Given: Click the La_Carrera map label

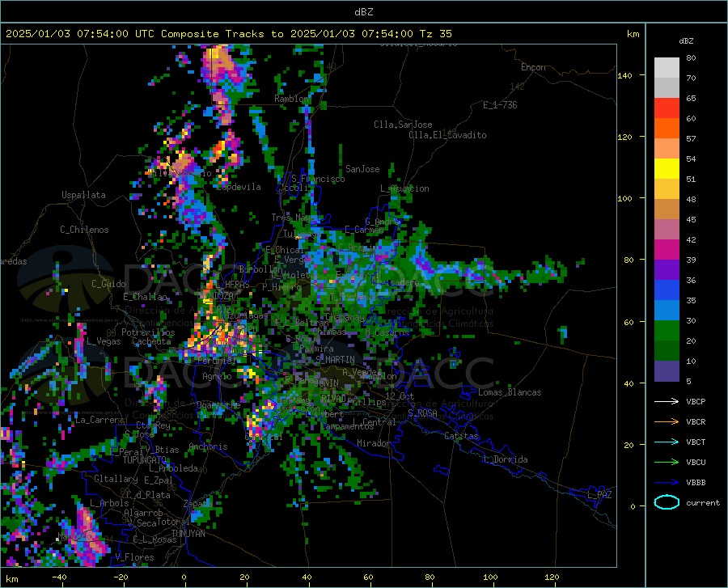Looking at the screenshot, I should point(99,420).
